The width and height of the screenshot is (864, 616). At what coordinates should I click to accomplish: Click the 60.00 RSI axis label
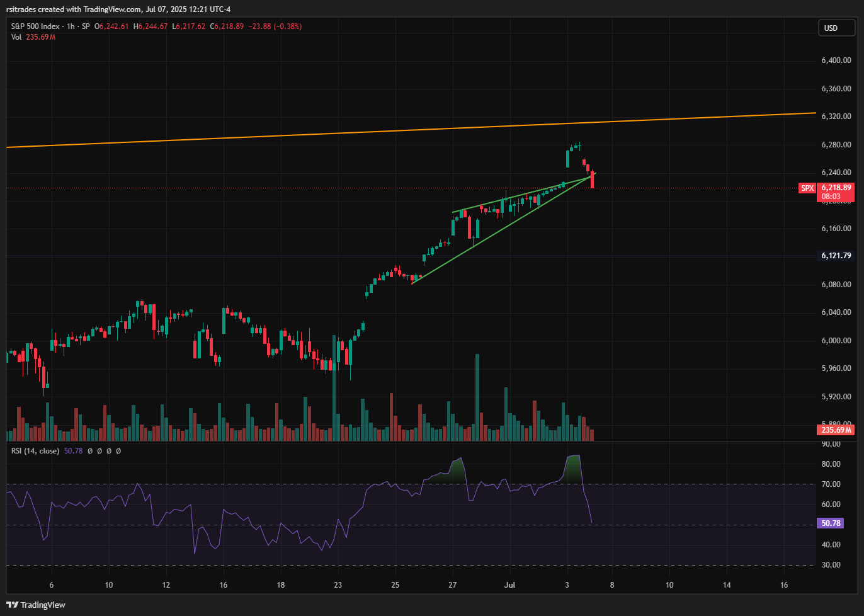tap(831, 505)
